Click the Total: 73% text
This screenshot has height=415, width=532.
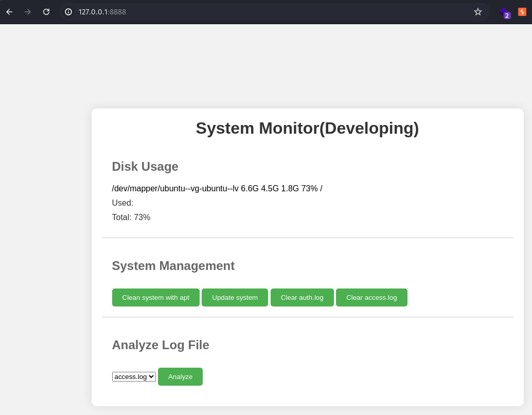click(x=131, y=218)
